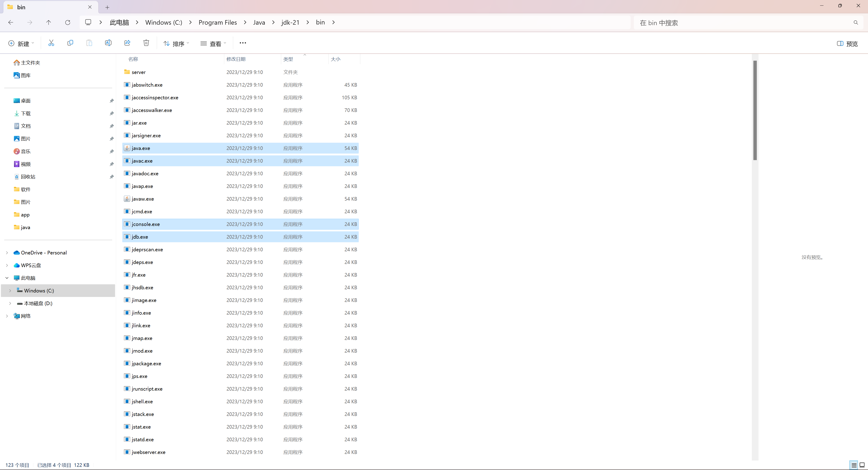
Task: Unpin Desktop (桌面) via pin icon
Action: 111,101
